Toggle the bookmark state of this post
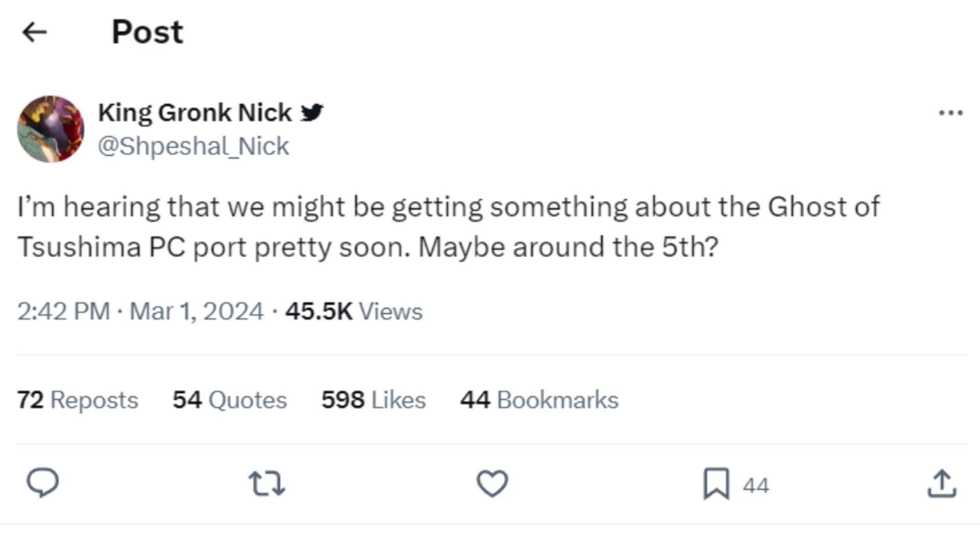The width and height of the screenshot is (980, 551). tap(716, 484)
